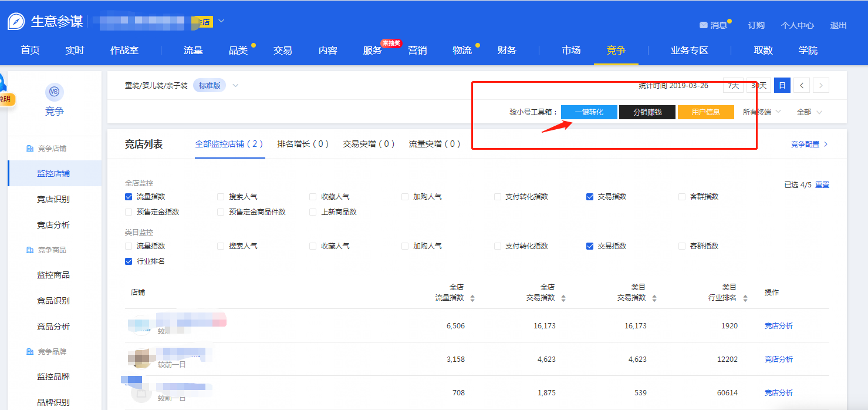Select 竞店识别 in left sidebar
868x410 pixels.
pyautogui.click(x=53, y=199)
